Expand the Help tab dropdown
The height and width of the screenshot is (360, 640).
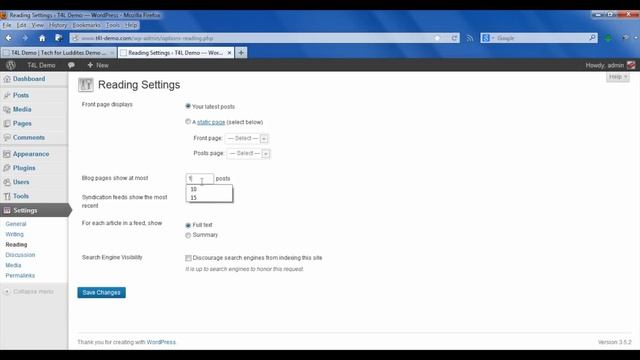pos(618,77)
